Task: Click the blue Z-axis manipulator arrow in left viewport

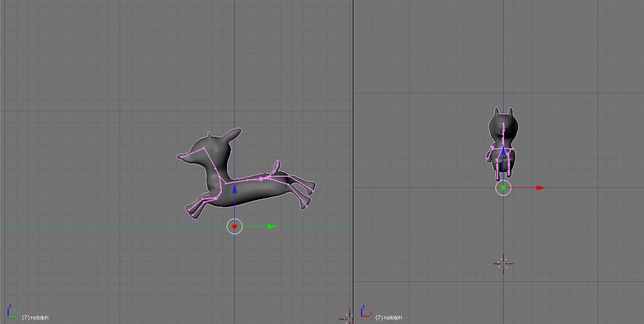Action: (235, 189)
